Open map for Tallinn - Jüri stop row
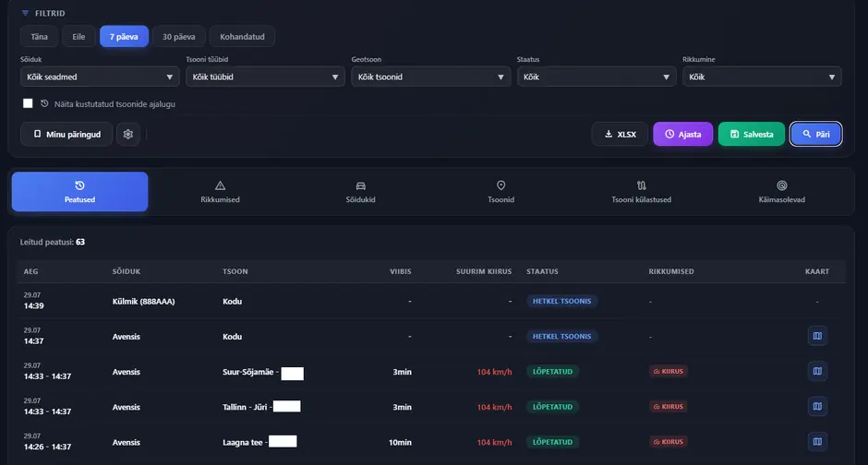This screenshot has height=465, width=868. (817, 406)
